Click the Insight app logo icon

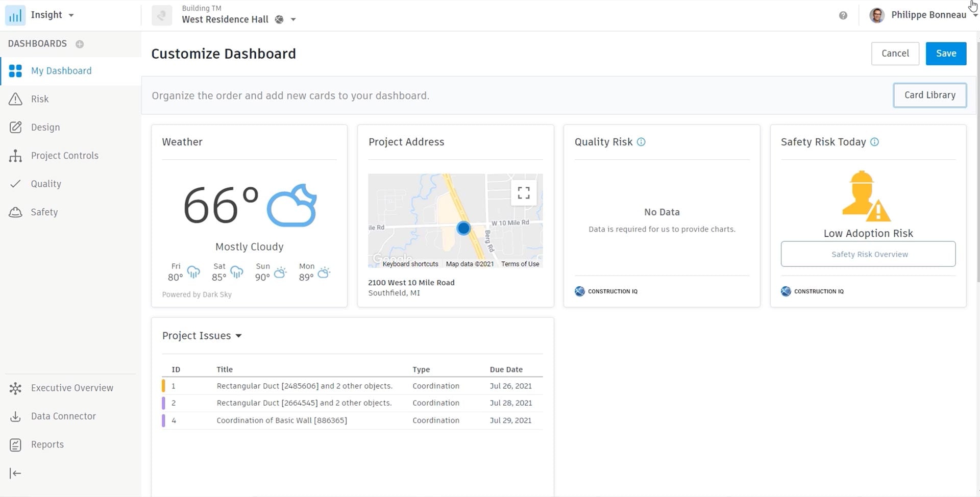pos(15,15)
